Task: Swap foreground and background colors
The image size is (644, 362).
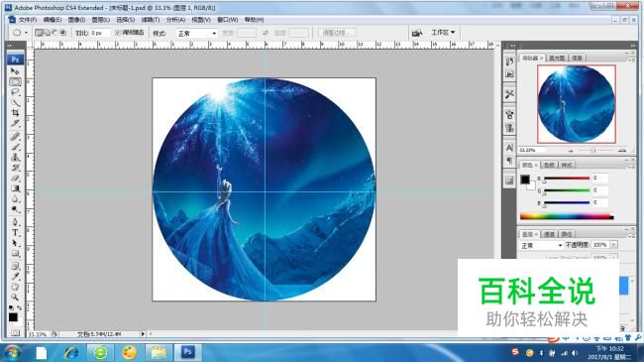Action: click(19, 307)
